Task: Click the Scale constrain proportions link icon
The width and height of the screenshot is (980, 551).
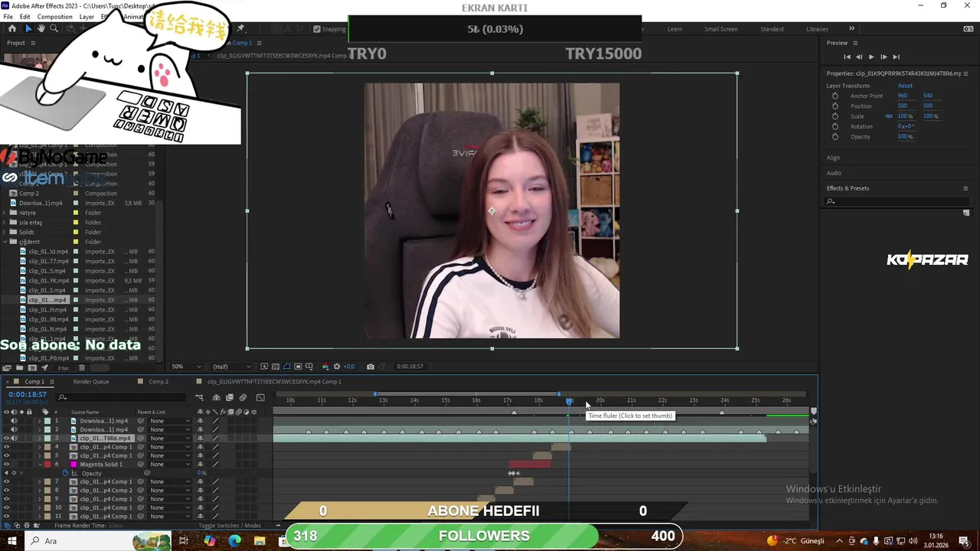Action: point(889,116)
